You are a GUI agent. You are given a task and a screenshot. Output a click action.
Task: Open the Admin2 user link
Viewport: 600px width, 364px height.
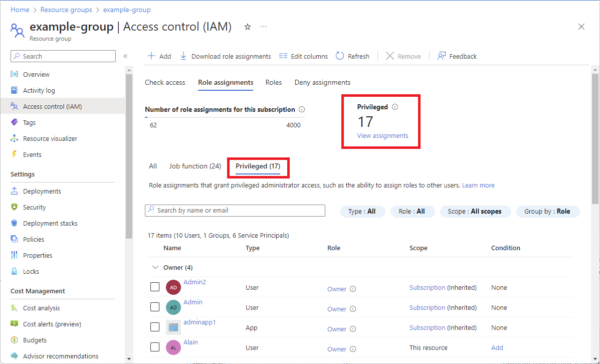[194, 282]
